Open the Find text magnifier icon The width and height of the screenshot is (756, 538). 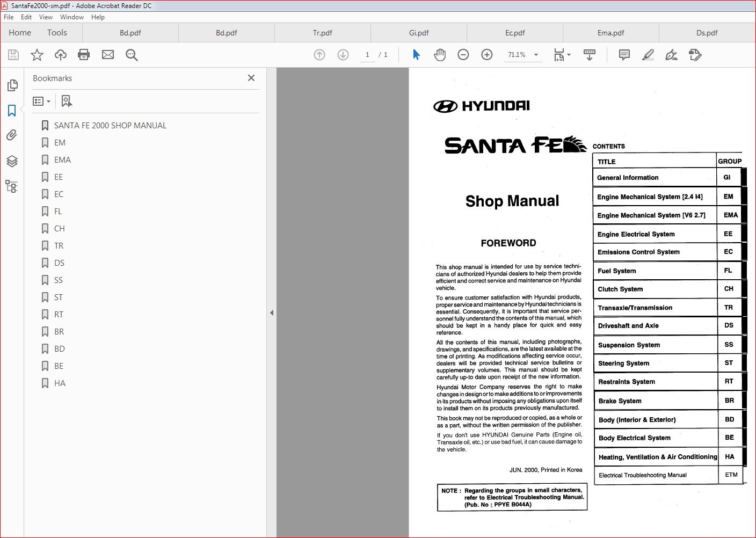pos(132,55)
